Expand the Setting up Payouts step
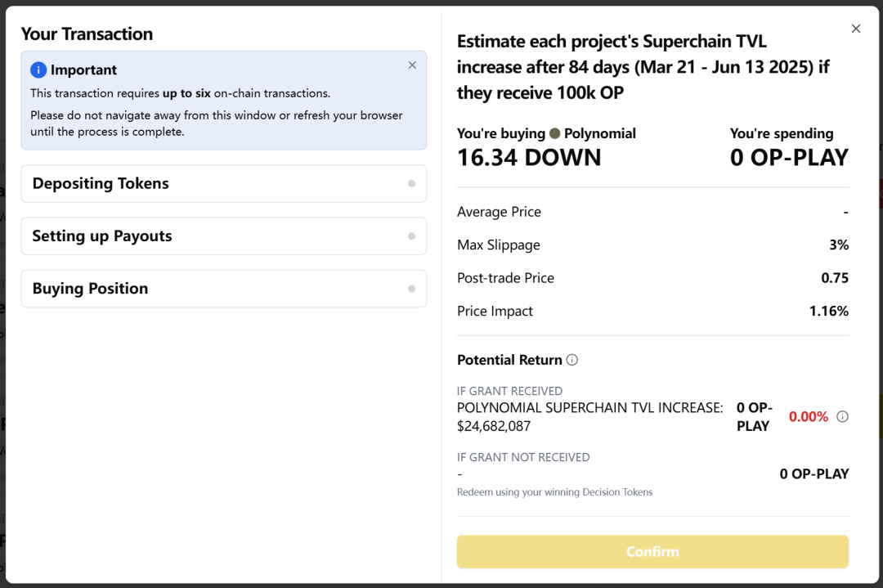This screenshot has height=588, width=883. tap(102, 236)
